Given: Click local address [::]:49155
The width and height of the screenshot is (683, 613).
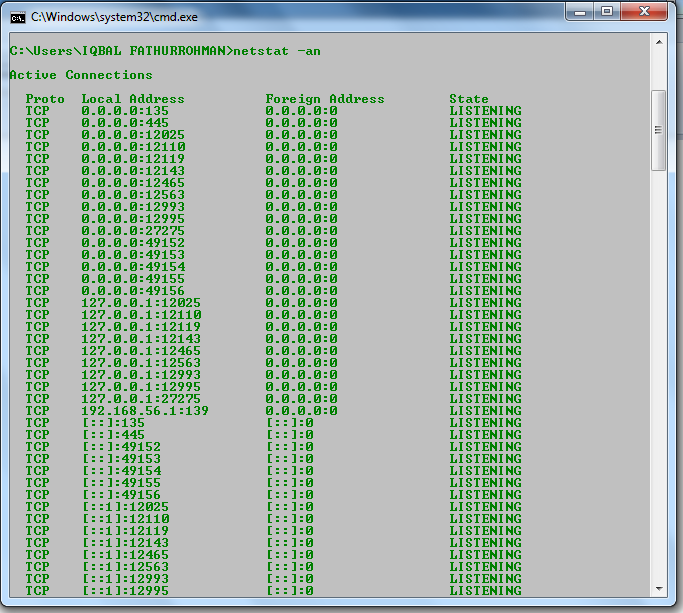Looking at the screenshot, I should tap(122, 483).
